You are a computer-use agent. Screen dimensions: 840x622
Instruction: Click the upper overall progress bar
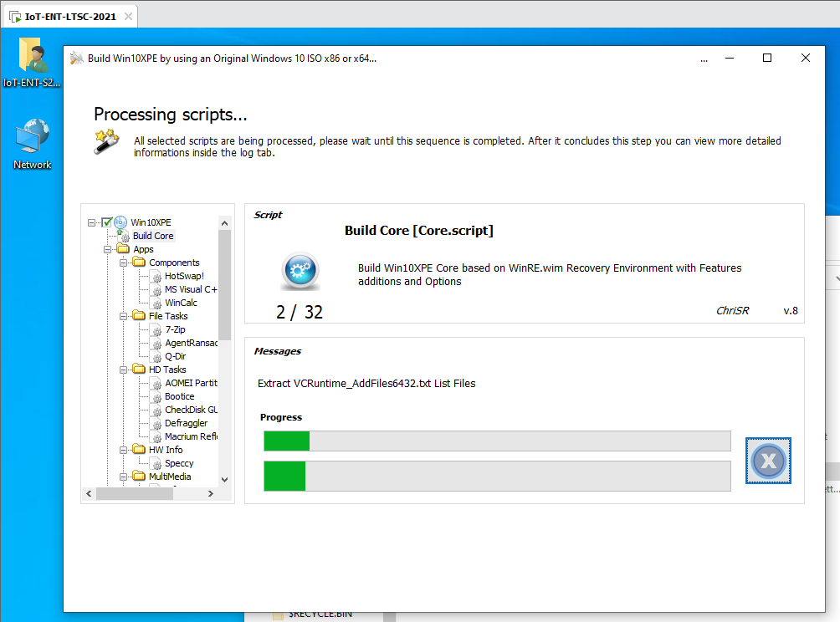497,441
